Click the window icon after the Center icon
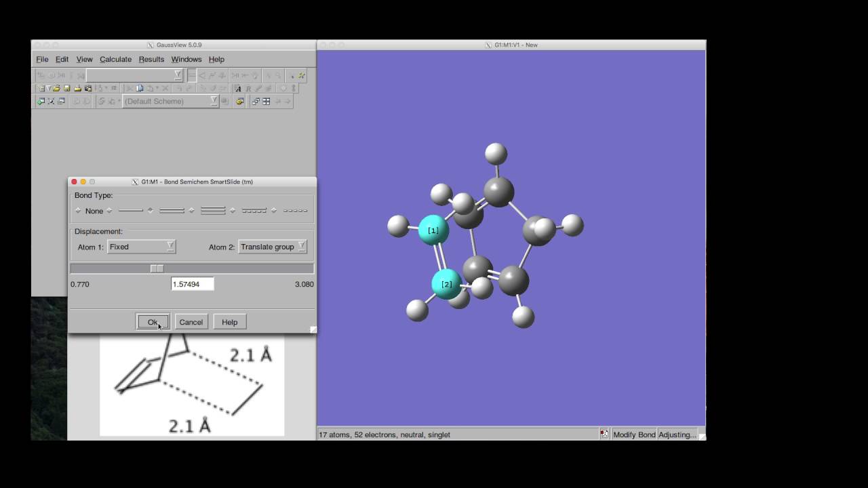 click(61, 101)
